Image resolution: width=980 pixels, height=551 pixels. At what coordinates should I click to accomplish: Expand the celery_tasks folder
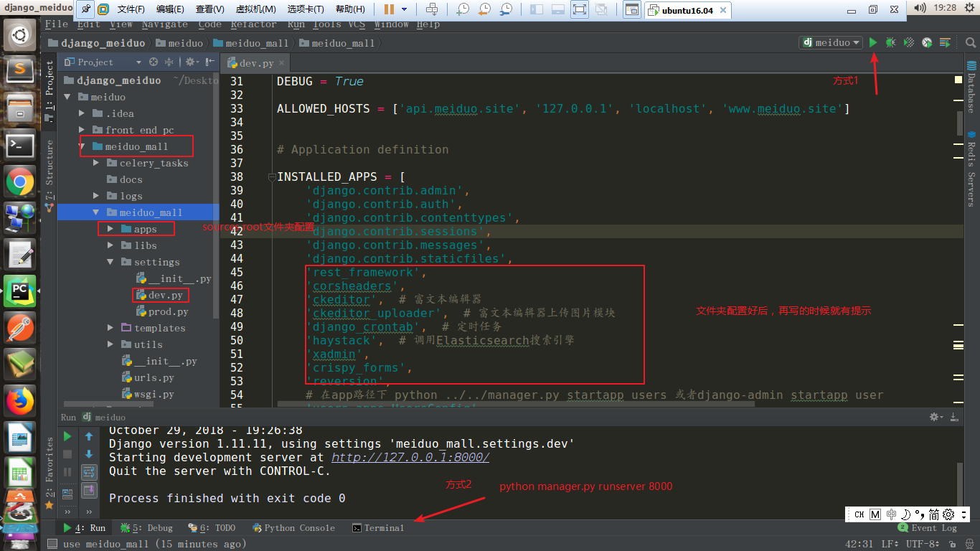[95, 163]
